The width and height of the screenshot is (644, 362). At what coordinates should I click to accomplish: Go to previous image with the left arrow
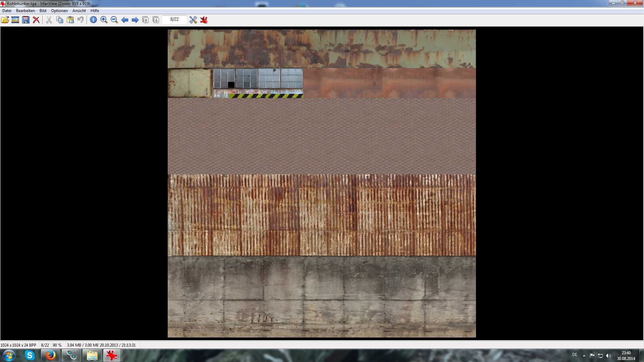point(125,20)
